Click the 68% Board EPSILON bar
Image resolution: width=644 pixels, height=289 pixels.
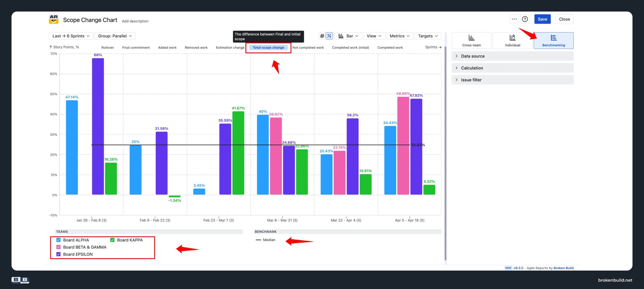(98, 126)
